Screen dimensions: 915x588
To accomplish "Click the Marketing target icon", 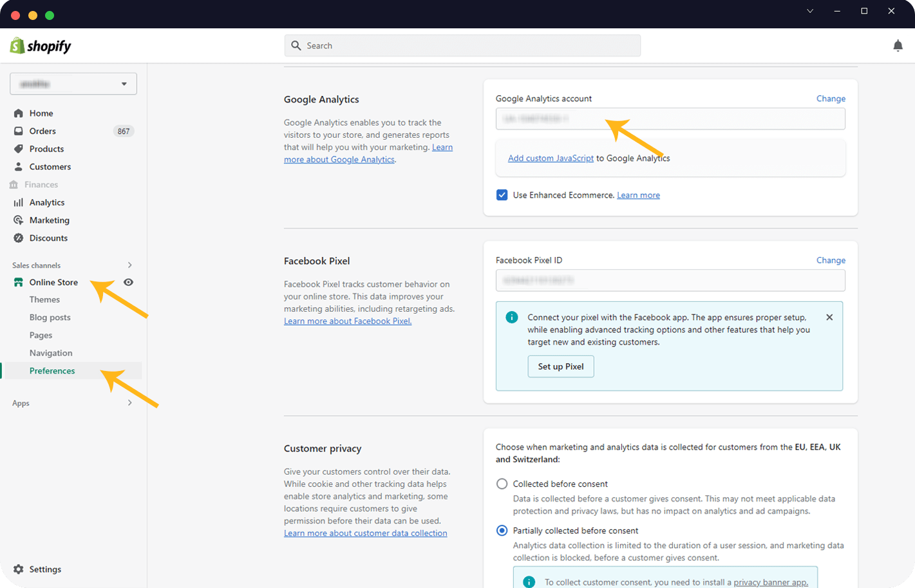I will (19, 220).
